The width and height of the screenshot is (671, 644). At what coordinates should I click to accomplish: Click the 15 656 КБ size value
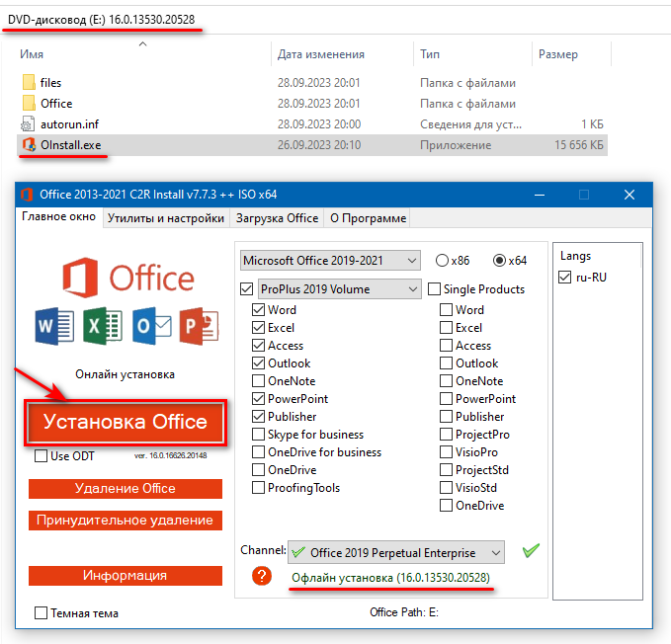[x=579, y=145]
